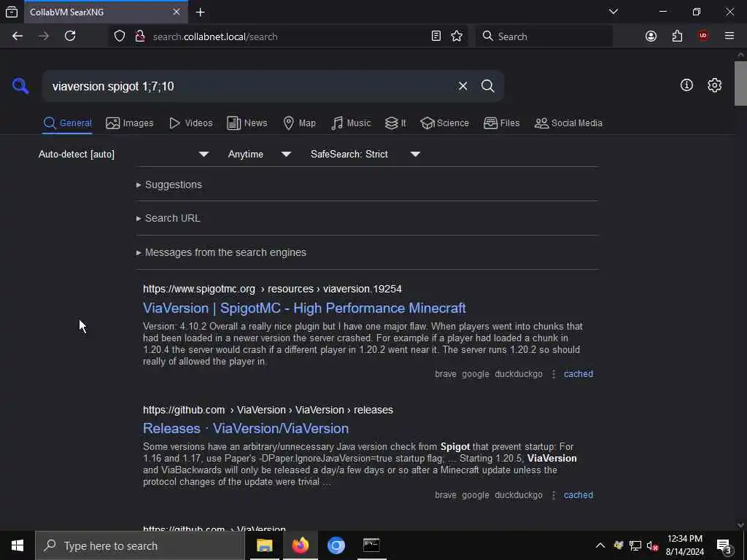
Task: Open uBlock Origin extension icon
Action: pos(703,36)
